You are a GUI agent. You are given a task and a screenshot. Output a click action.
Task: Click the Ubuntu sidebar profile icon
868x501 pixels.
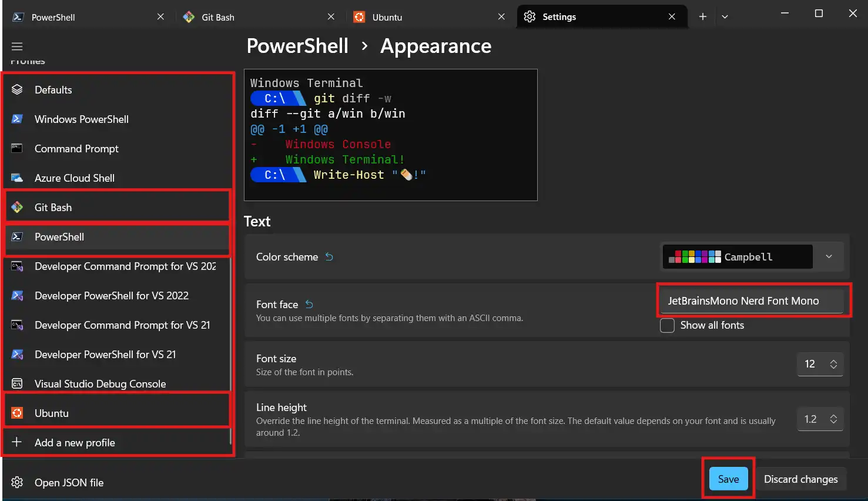(17, 413)
